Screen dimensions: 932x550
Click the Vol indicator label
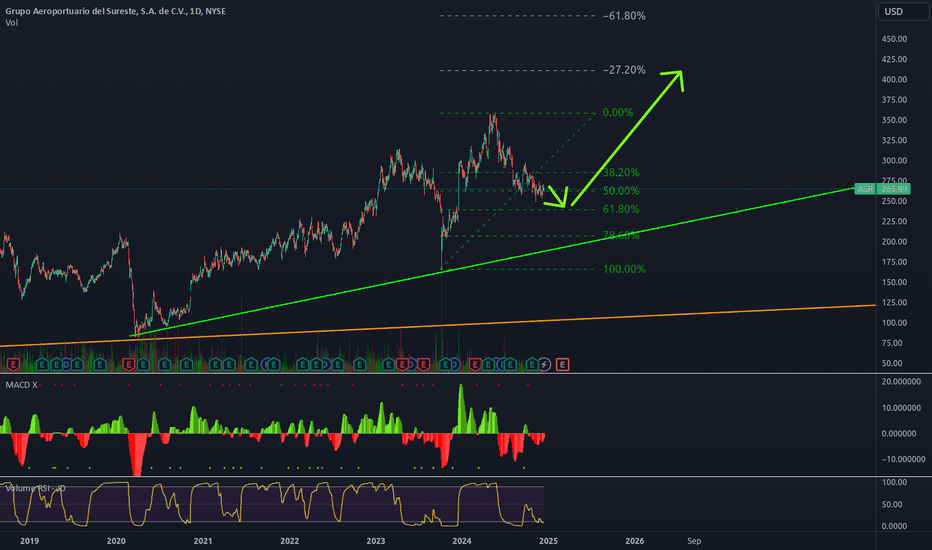tap(11, 23)
